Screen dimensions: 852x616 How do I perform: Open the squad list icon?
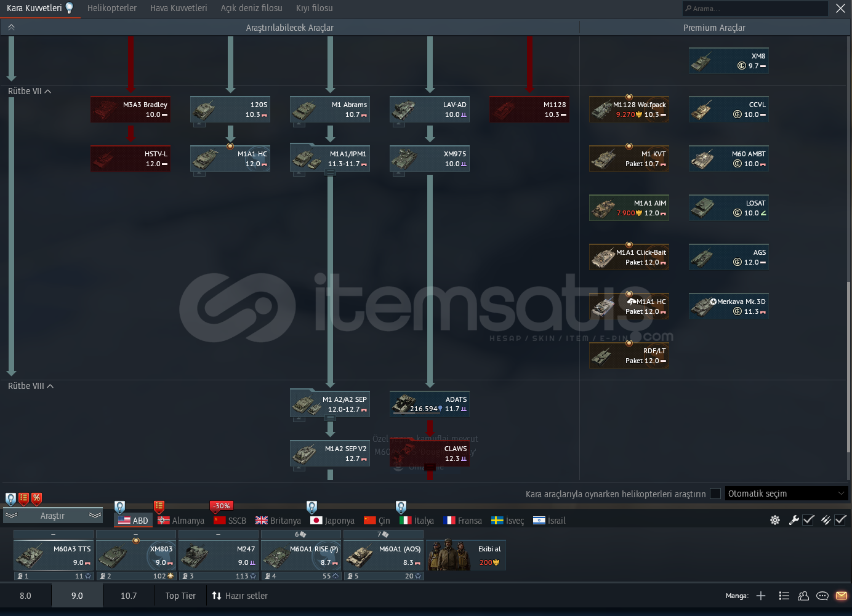point(784,596)
